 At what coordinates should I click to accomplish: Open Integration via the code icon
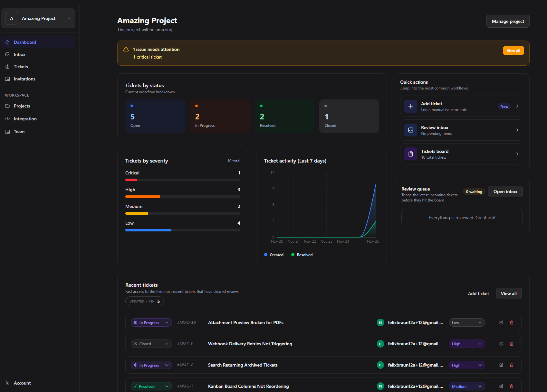point(8,119)
